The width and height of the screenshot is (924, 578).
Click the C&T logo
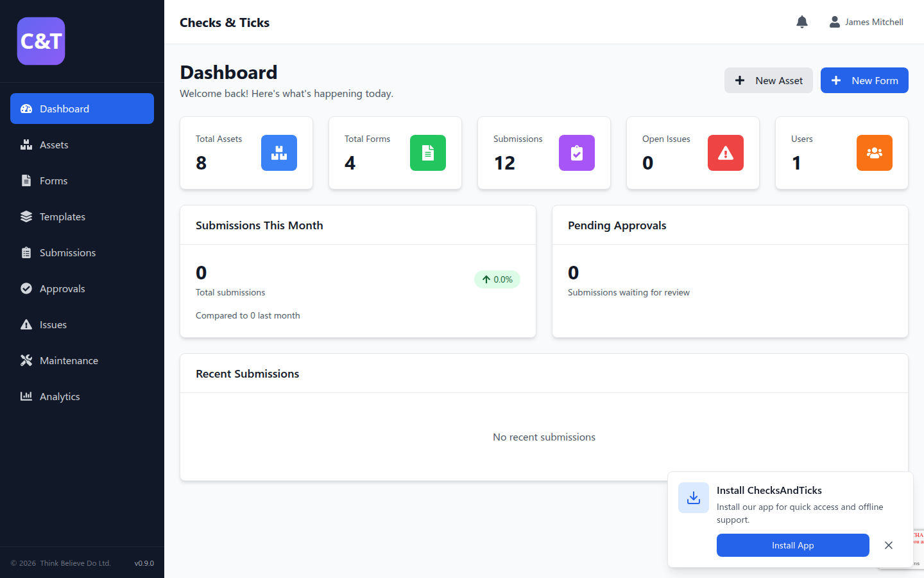coord(40,40)
